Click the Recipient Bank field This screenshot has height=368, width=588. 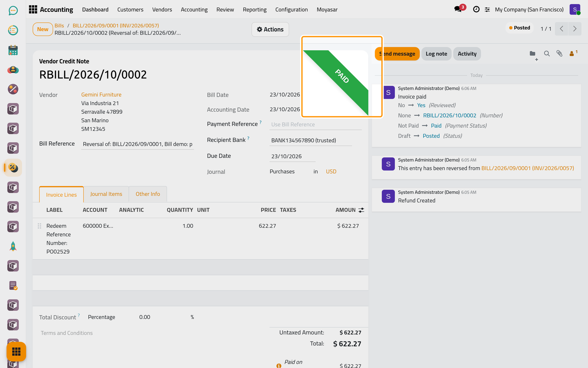[311, 140]
